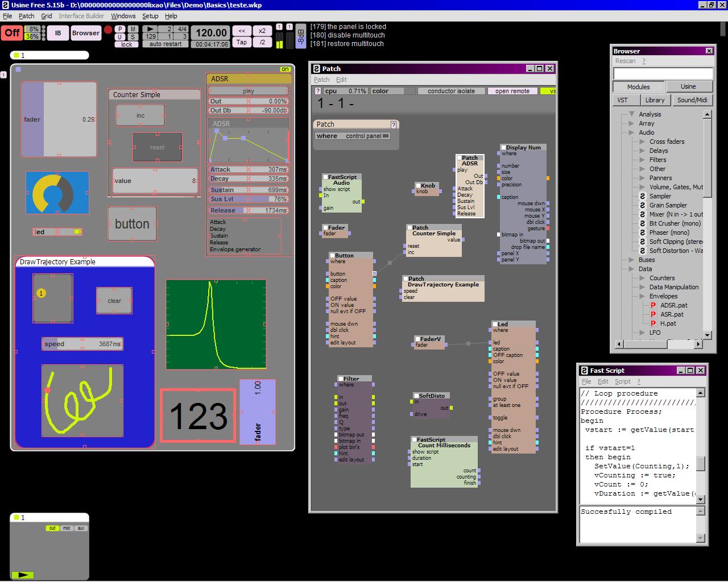Click the Sus Lvl slider in ADSR
Image resolution: width=728 pixels, height=582 pixels.
(x=249, y=199)
